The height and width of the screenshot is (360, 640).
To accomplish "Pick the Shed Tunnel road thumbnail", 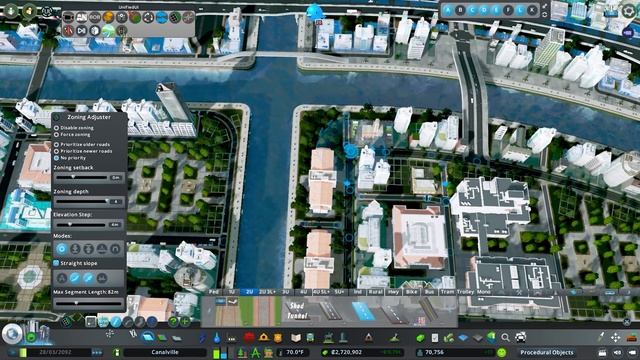I will tap(297, 311).
